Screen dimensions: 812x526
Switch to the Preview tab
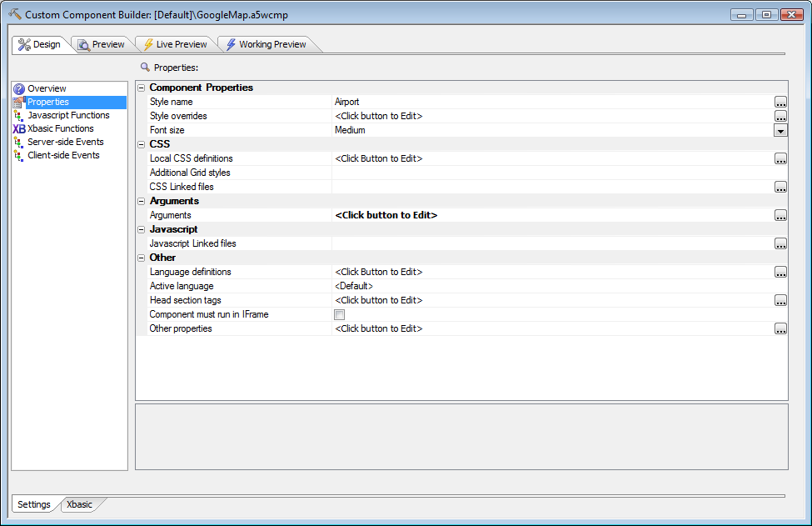click(x=102, y=44)
